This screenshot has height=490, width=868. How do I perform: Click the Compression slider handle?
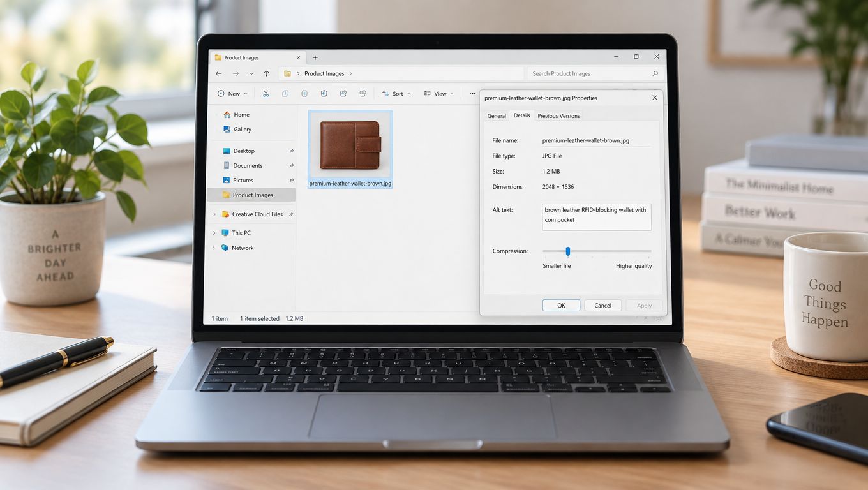pos(567,251)
